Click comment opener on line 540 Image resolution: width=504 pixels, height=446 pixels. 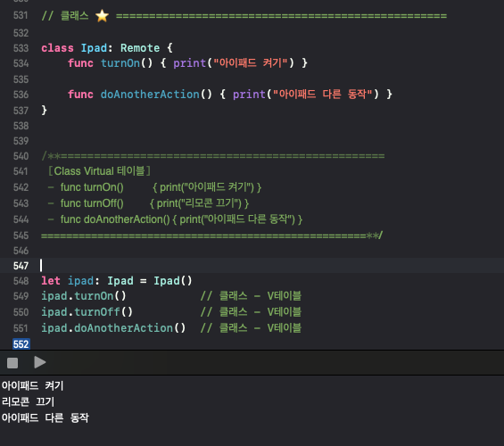tap(51, 156)
